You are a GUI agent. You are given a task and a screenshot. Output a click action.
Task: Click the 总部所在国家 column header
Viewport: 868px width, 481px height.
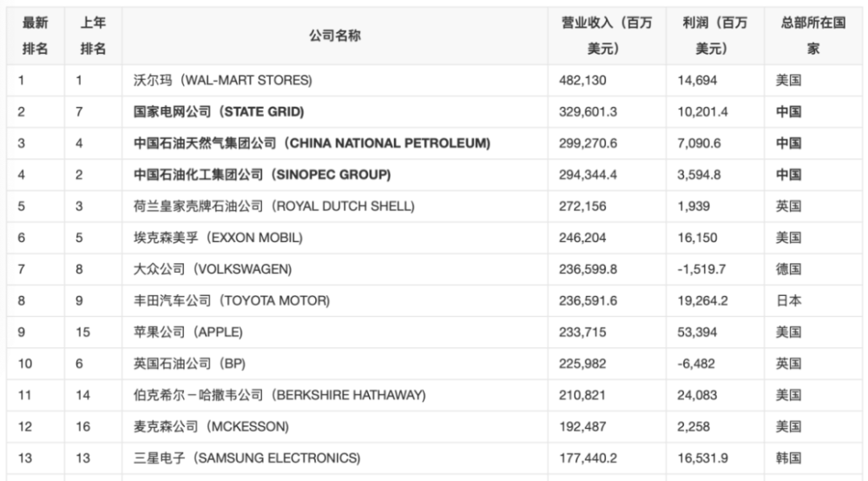(813, 36)
